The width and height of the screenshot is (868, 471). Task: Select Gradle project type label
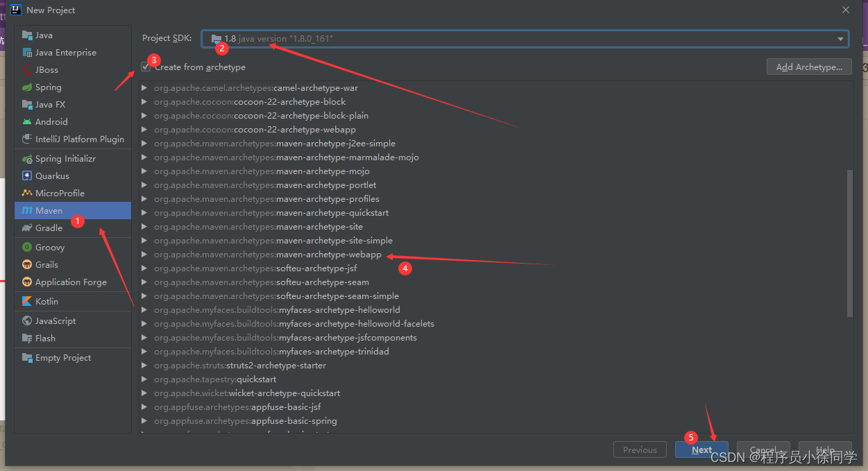(49, 228)
